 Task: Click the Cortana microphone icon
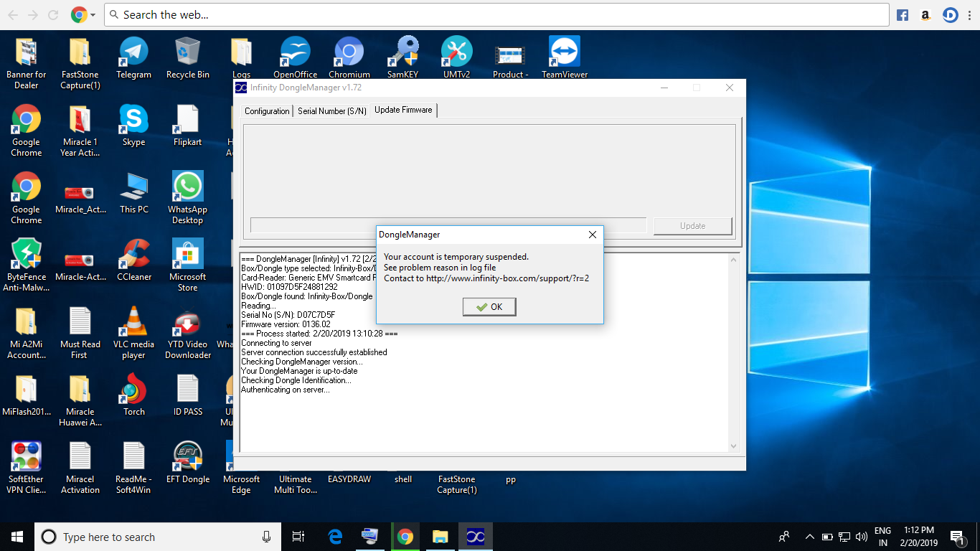pos(266,537)
